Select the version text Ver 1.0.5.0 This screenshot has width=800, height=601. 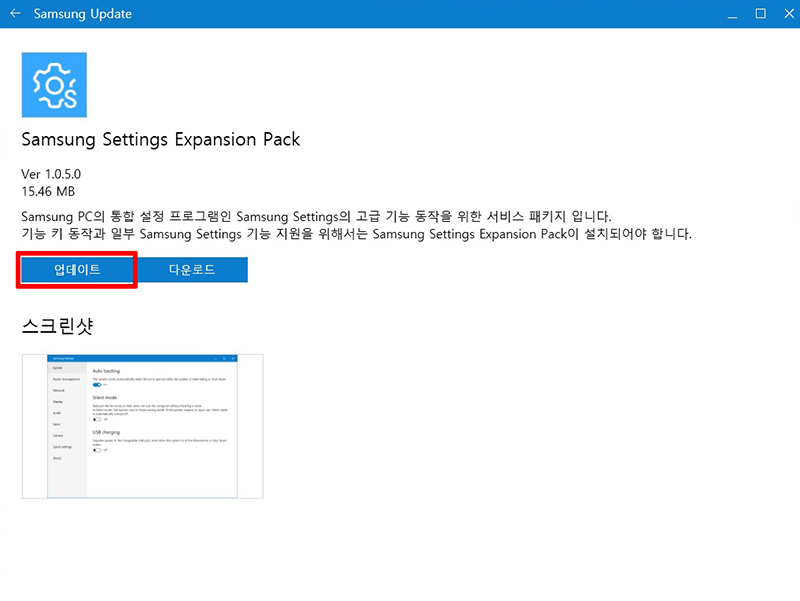click(x=51, y=174)
